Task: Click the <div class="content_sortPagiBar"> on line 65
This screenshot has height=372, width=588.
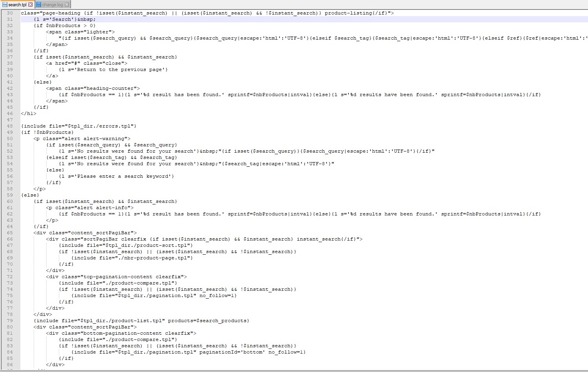Action: [x=85, y=233]
